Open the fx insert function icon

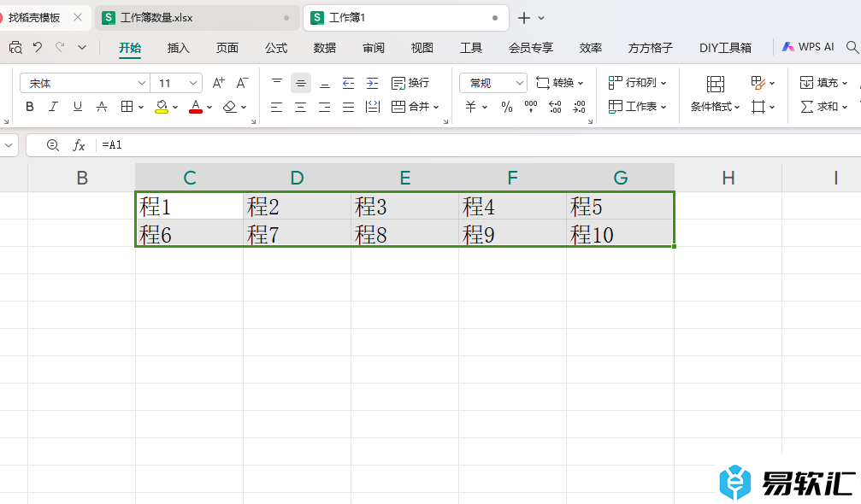(79, 145)
